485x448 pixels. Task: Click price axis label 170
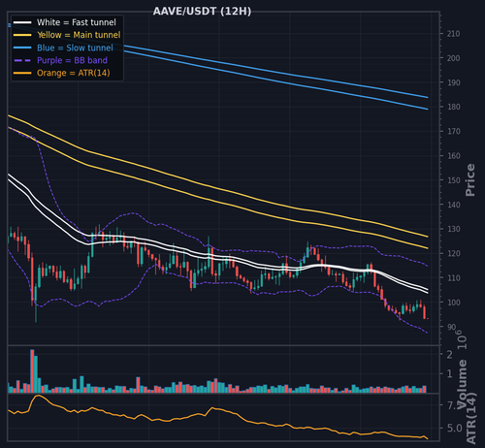click(453, 131)
